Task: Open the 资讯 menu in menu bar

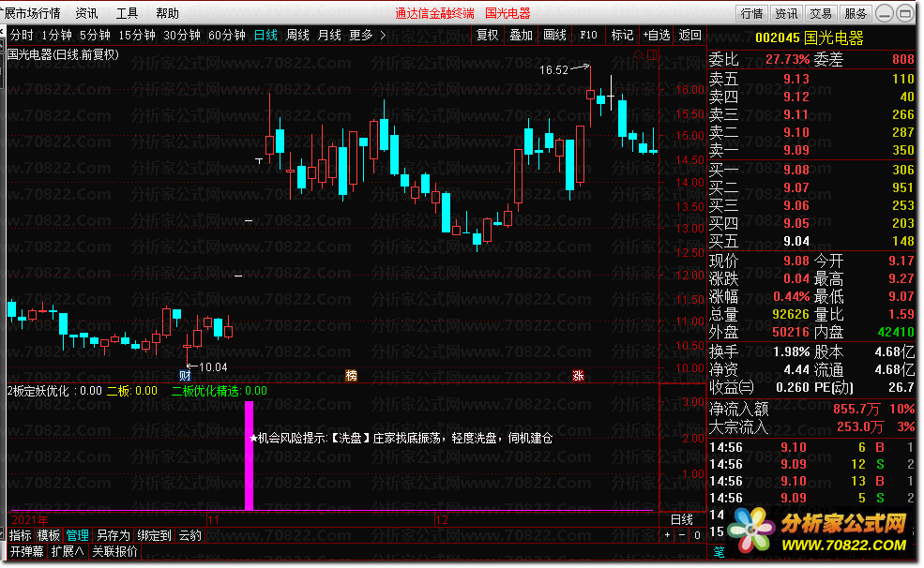Action: pos(86,13)
